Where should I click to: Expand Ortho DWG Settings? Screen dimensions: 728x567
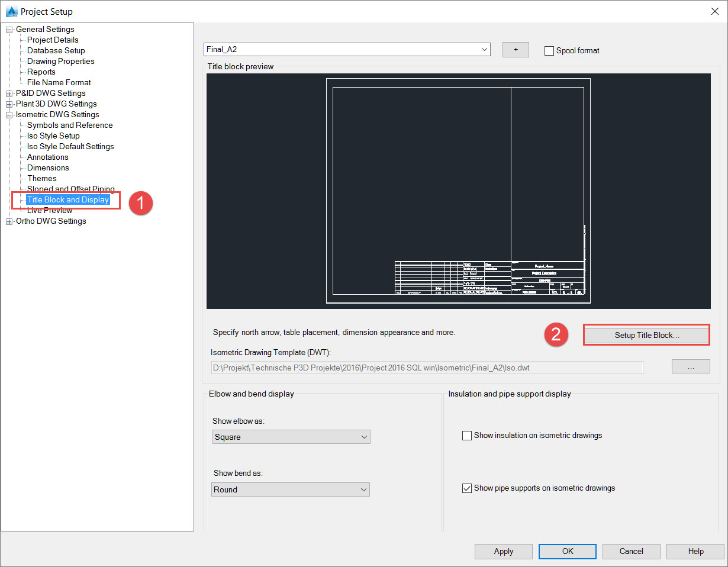[x=9, y=221]
